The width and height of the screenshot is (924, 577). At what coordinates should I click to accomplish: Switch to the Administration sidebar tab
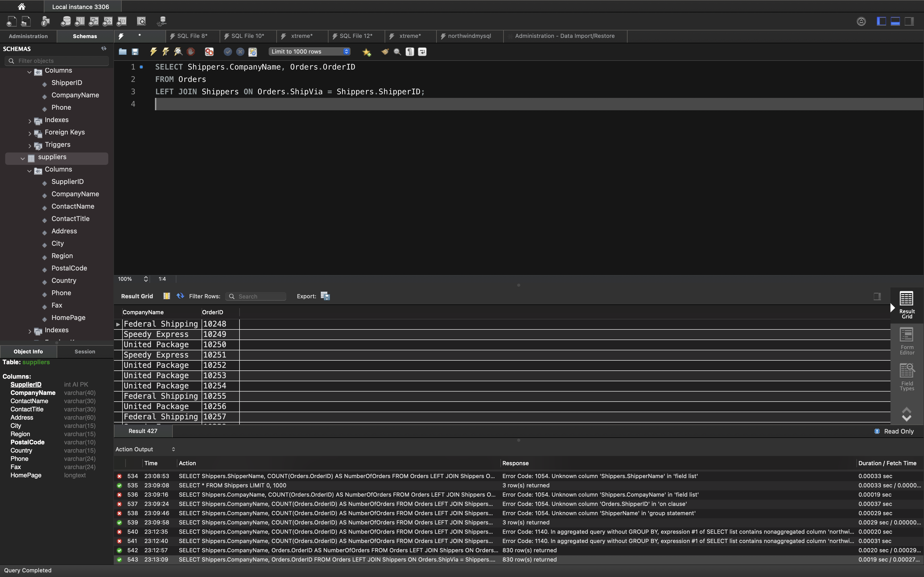tap(28, 36)
